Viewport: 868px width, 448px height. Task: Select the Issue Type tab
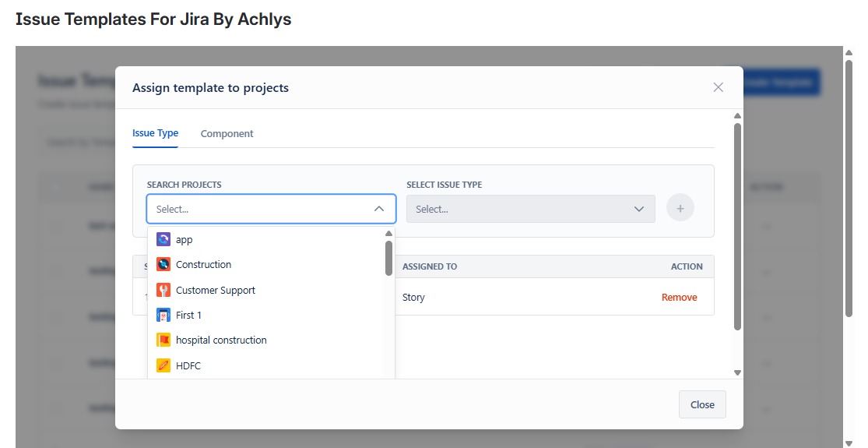tap(155, 133)
